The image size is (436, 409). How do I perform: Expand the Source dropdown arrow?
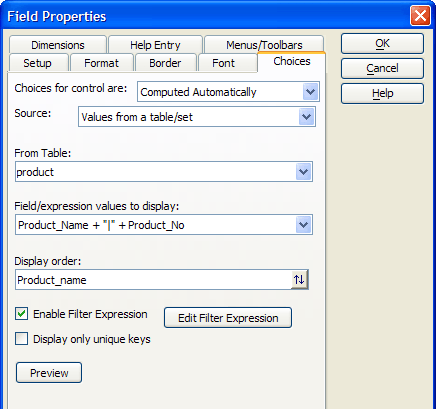point(306,117)
